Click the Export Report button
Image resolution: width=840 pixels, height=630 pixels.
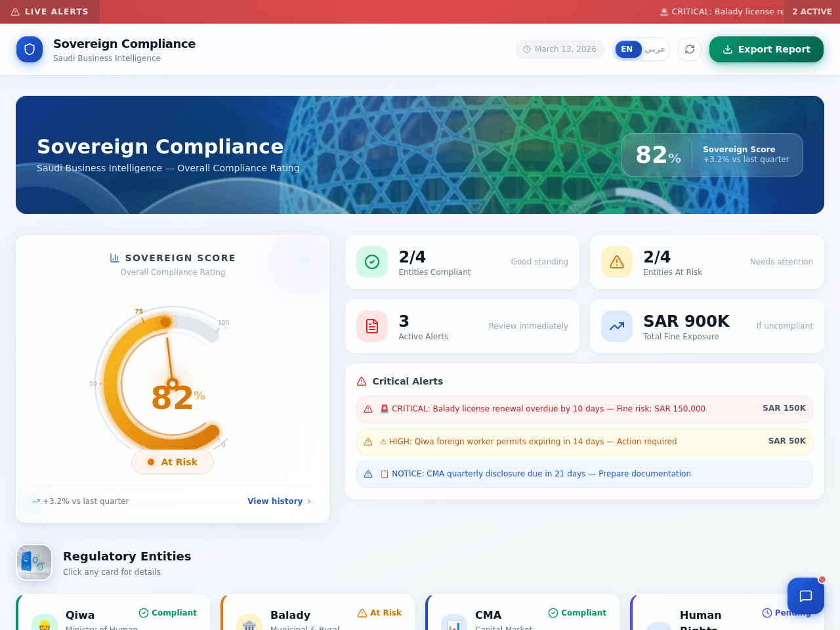tap(766, 49)
